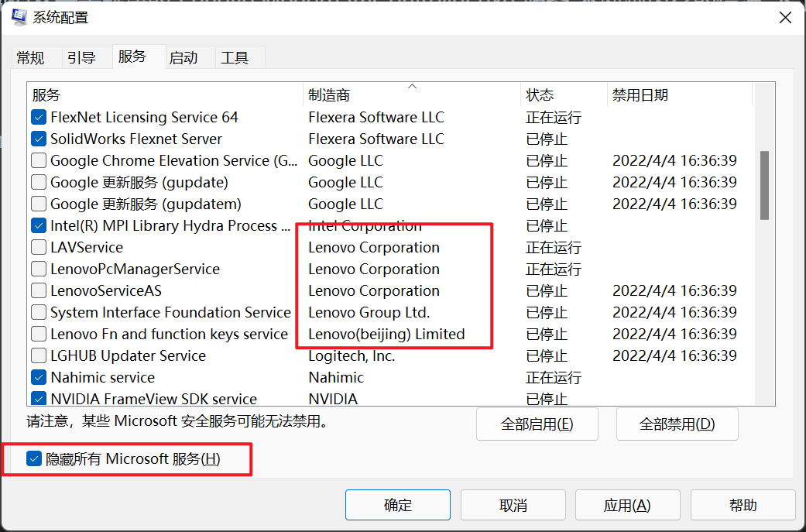Screen dimensions: 806x532
Task: Check LGHUB Updater Service checkbox
Action: [x=39, y=355]
